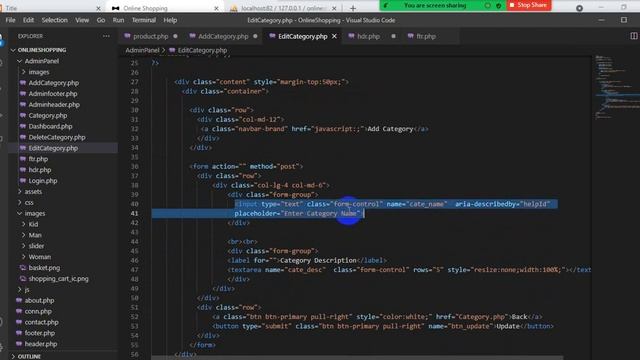Open contact.php in the explorer
The width and height of the screenshot is (640, 360).
[41, 322]
